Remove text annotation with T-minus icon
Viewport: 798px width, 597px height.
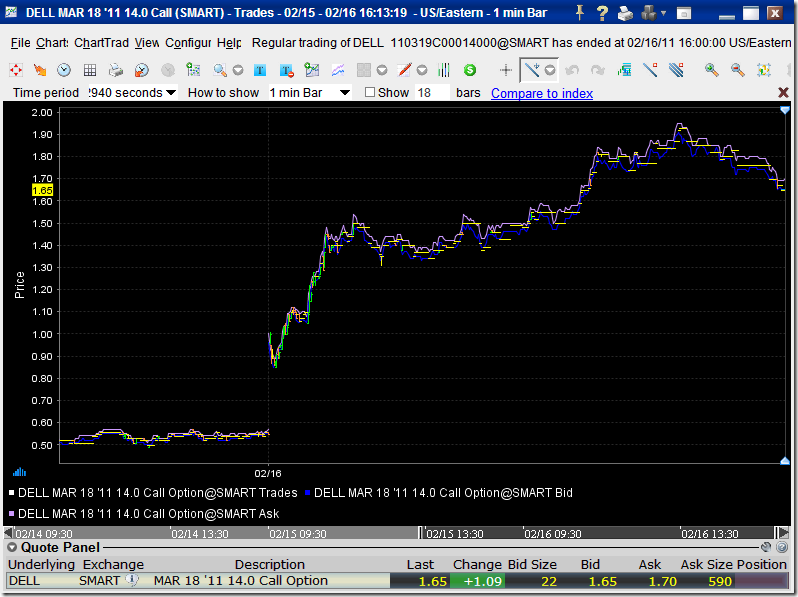click(286, 70)
